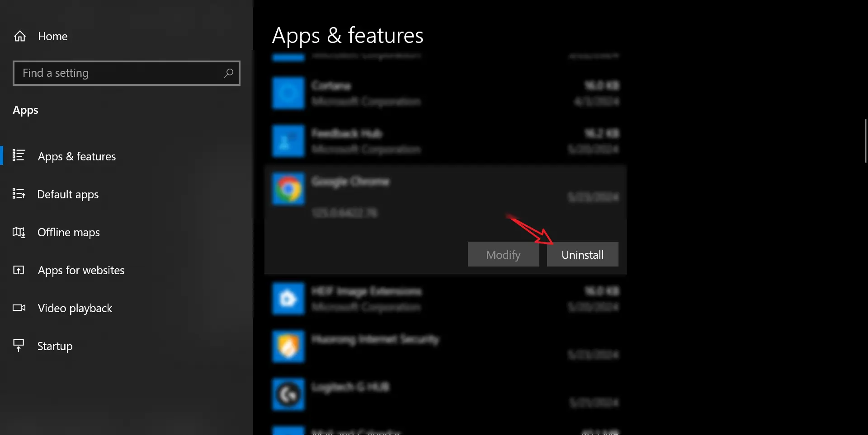
Task: Click the Startup icon
Action: point(19,346)
